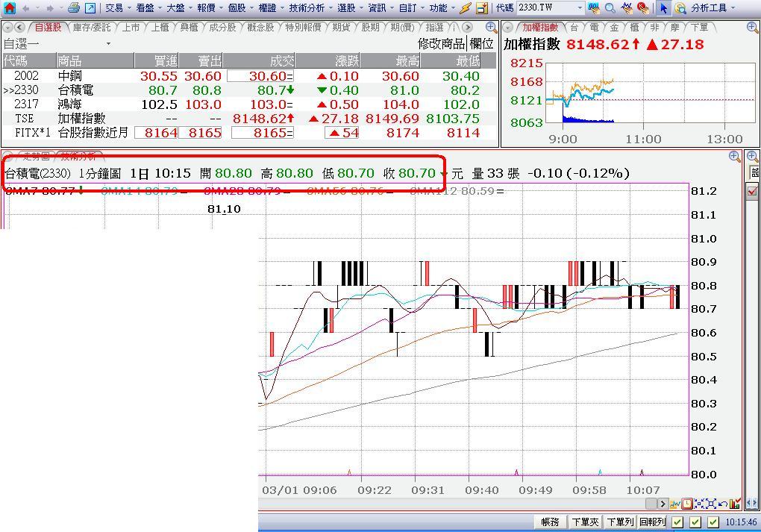This screenshot has height=532, width=761.
Task: Open the 技術分析 dropdown menu
Action: (x=310, y=7)
